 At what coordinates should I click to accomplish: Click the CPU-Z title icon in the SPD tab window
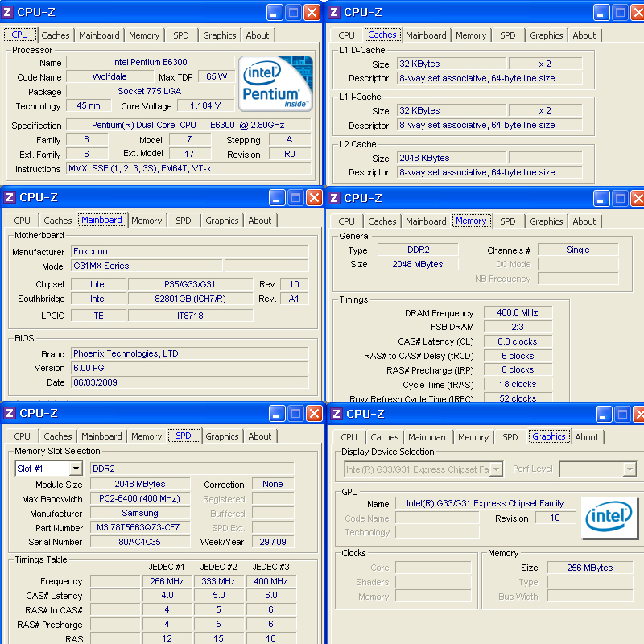[x=10, y=413]
